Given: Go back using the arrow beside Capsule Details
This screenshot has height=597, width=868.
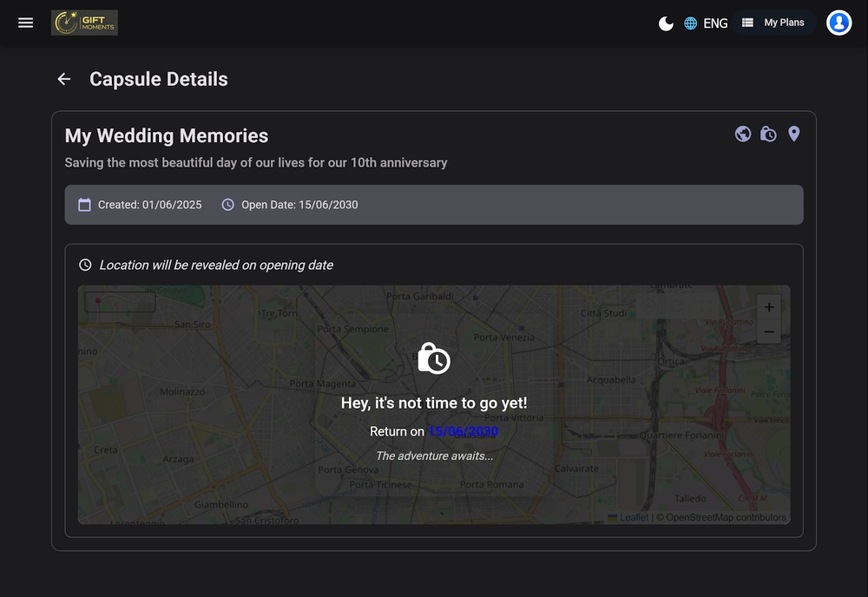Looking at the screenshot, I should pos(64,79).
